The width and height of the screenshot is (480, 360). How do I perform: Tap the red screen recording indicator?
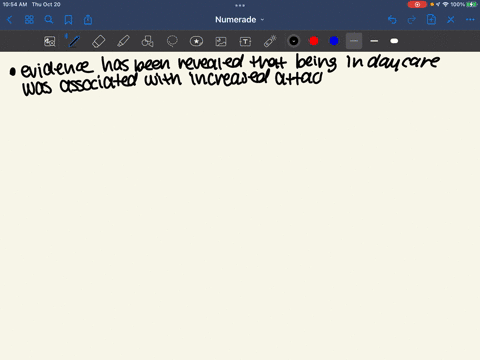[417, 4]
